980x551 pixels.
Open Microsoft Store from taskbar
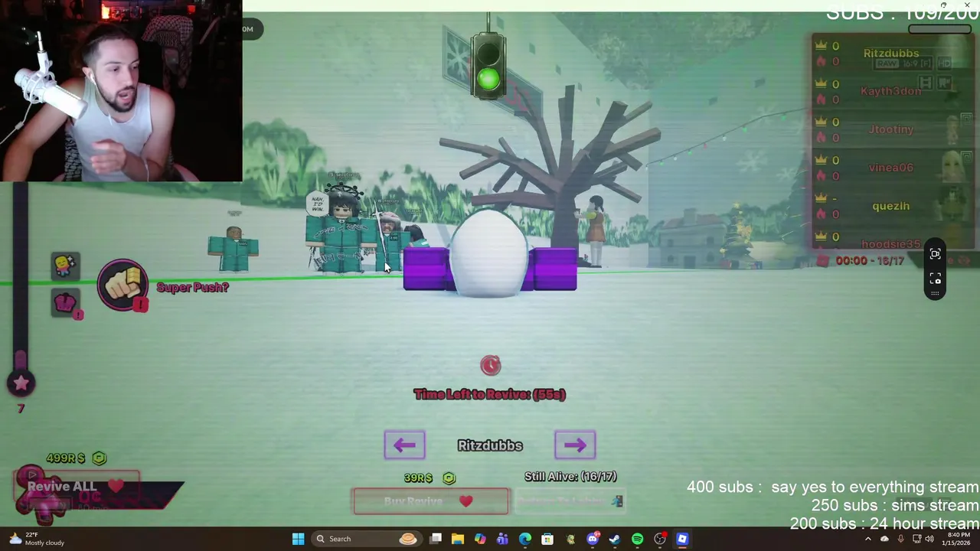547,539
